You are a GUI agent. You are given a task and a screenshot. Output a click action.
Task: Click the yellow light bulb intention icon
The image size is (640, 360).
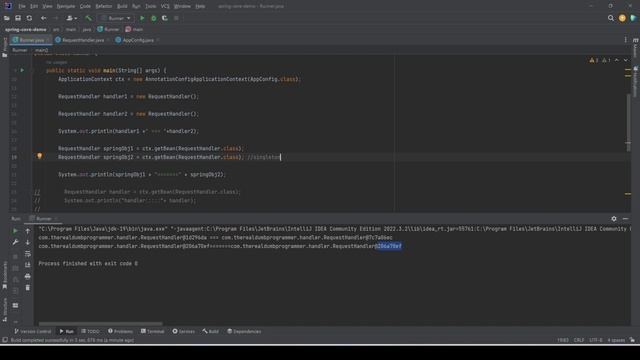click(x=40, y=156)
